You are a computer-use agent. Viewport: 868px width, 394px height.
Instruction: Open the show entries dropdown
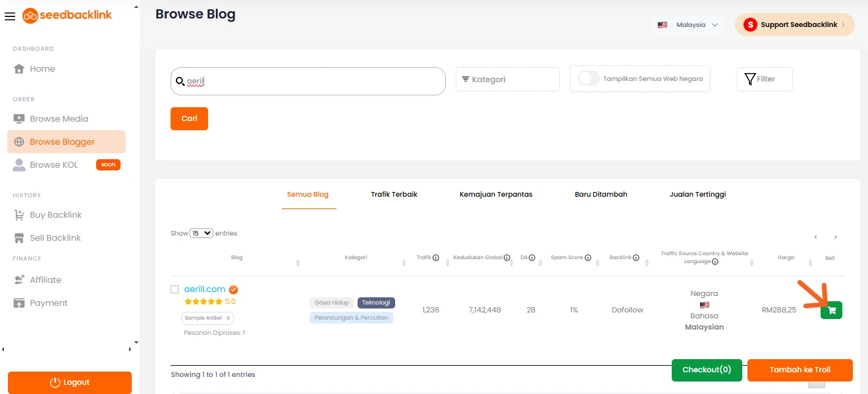click(x=202, y=234)
